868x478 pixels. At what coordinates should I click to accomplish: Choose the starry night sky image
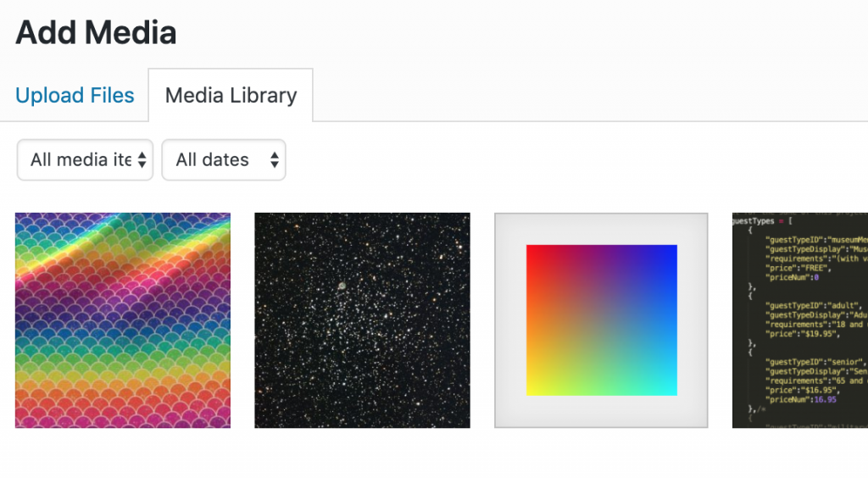coord(362,320)
